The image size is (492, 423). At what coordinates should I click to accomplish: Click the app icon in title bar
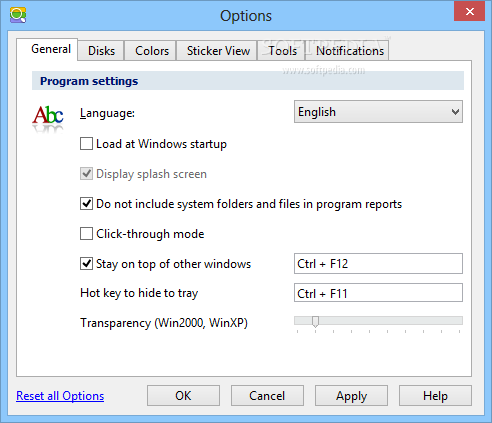tap(18, 15)
